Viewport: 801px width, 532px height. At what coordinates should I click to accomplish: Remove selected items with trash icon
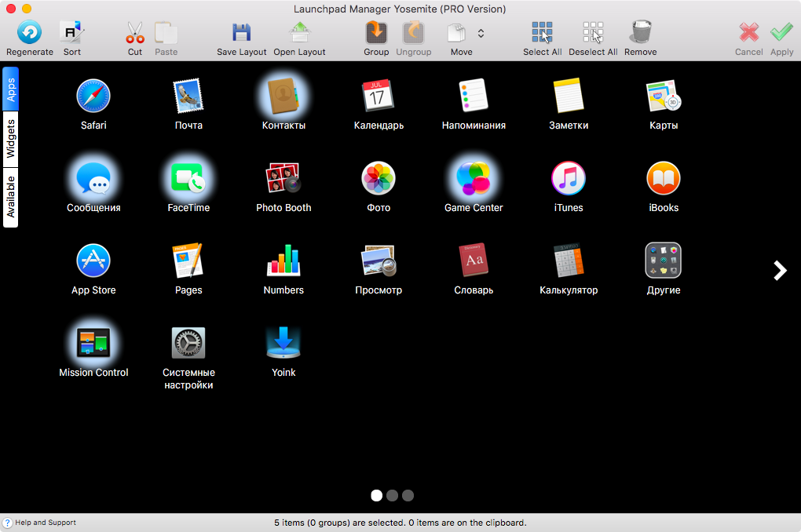coord(640,33)
